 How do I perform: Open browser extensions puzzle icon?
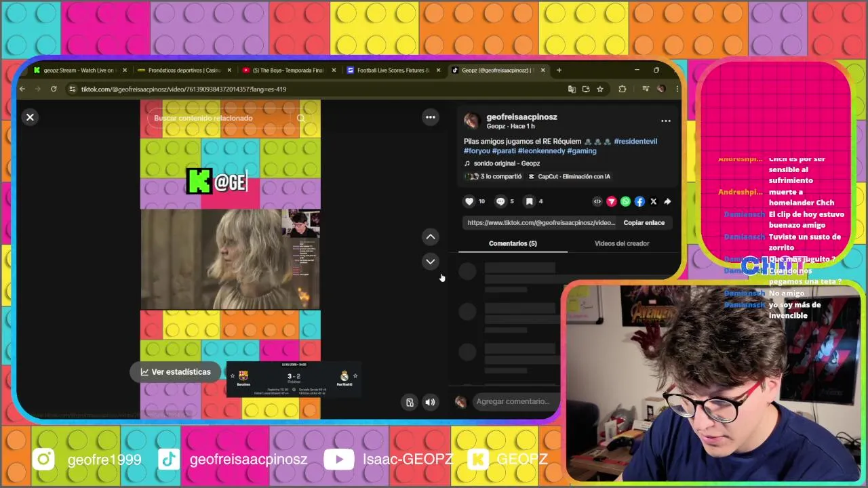point(622,89)
